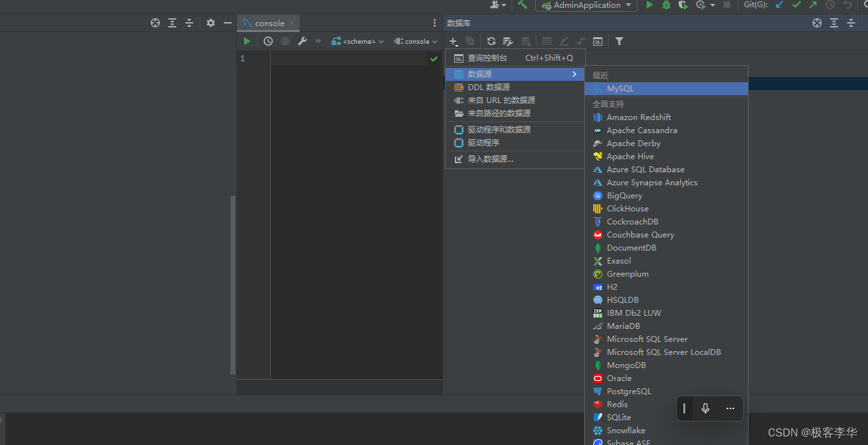Open the floating widget three-dot menu

[x=730, y=408]
